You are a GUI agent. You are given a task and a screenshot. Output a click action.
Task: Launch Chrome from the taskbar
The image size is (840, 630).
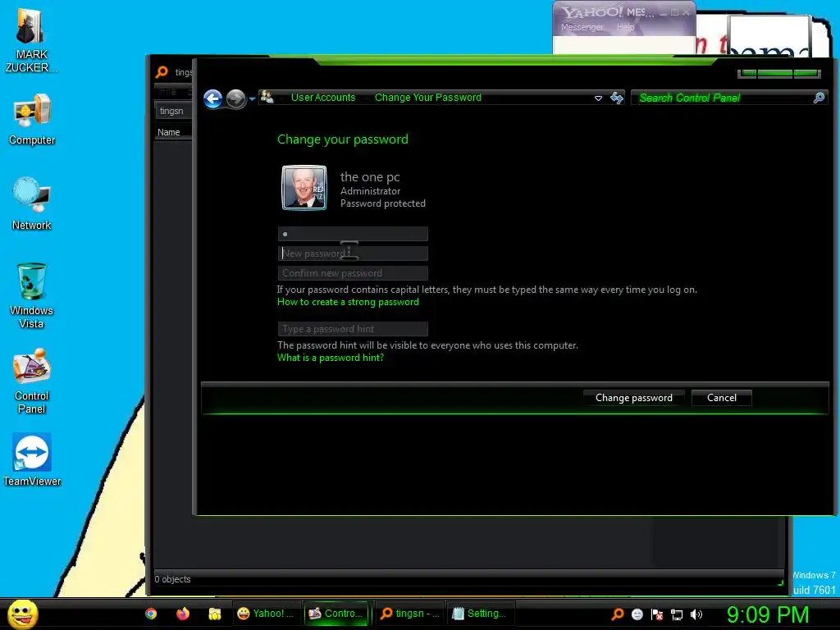pyautogui.click(x=151, y=614)
